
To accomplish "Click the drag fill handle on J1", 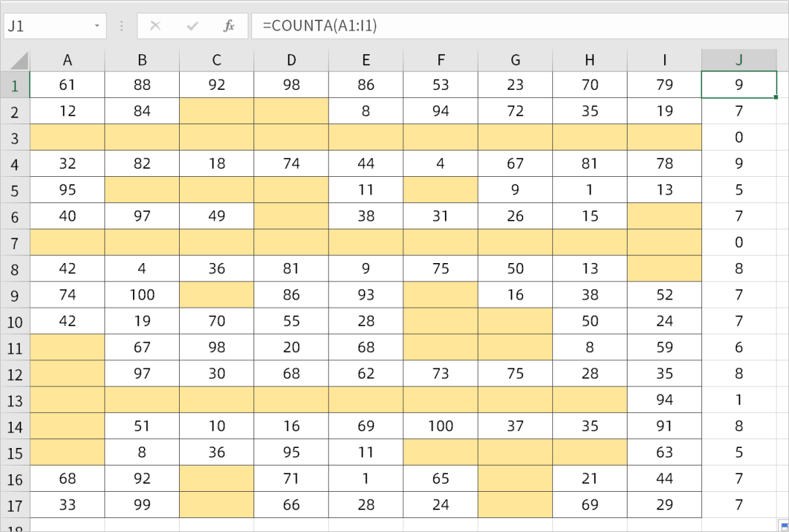I will [x=776, y=97].
